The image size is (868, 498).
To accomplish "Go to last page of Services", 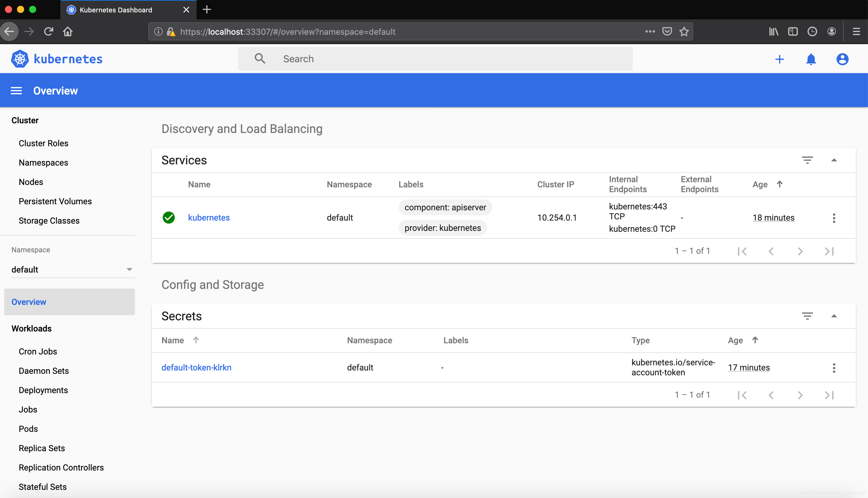I will click(x=829, y=251).
